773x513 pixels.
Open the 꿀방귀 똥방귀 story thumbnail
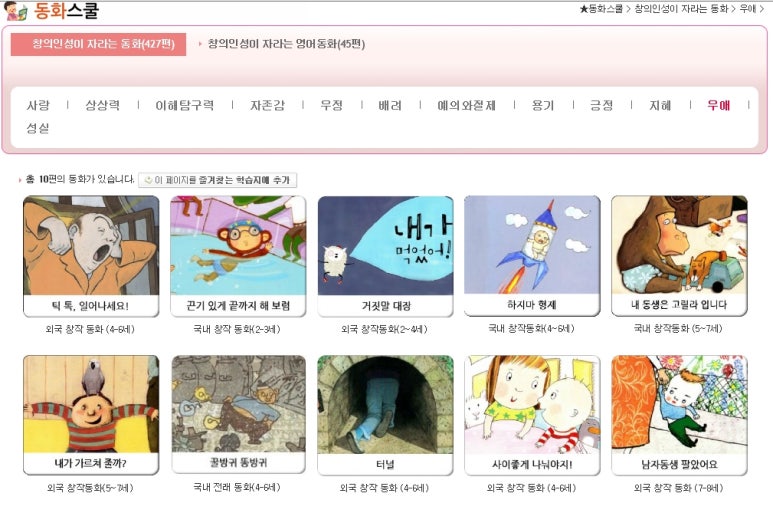point(239,404)
